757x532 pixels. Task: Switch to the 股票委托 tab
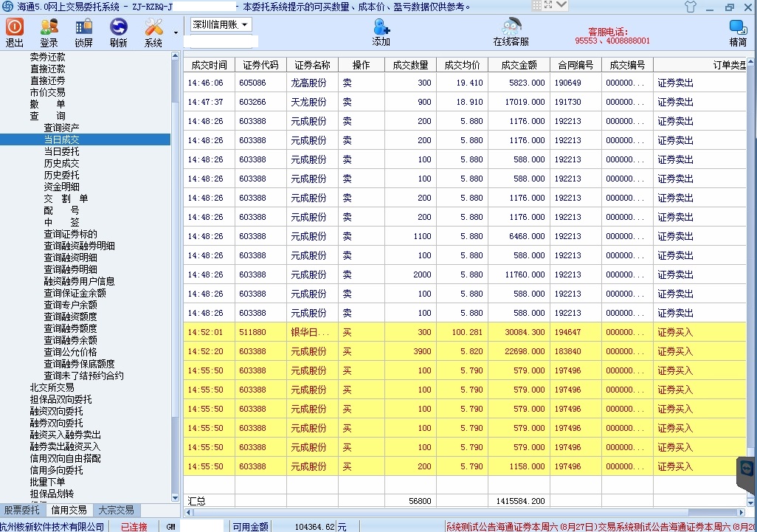point(22,510)
